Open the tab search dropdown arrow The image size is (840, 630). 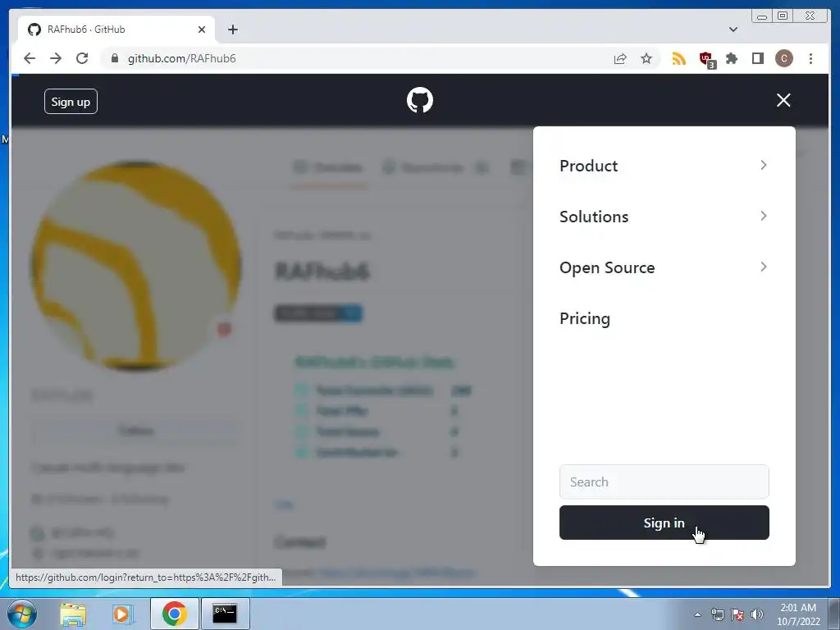pyautogui.click(x=733, y=30)
